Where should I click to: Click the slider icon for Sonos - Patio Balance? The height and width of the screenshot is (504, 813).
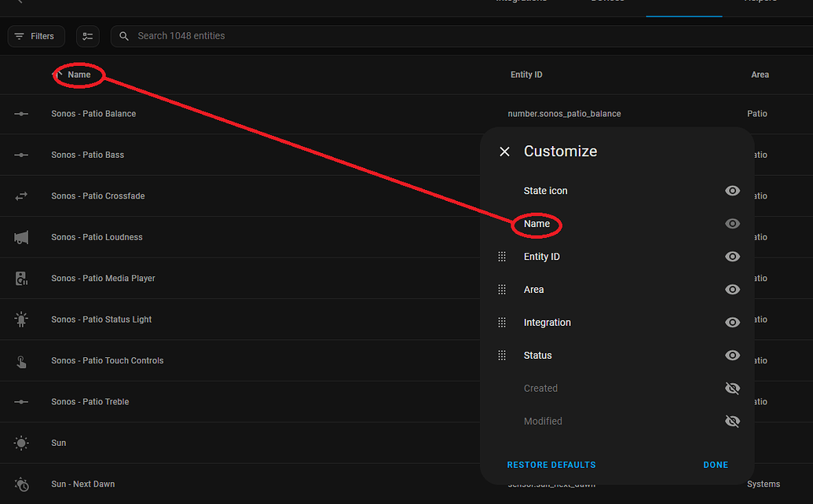pos(21,113)
